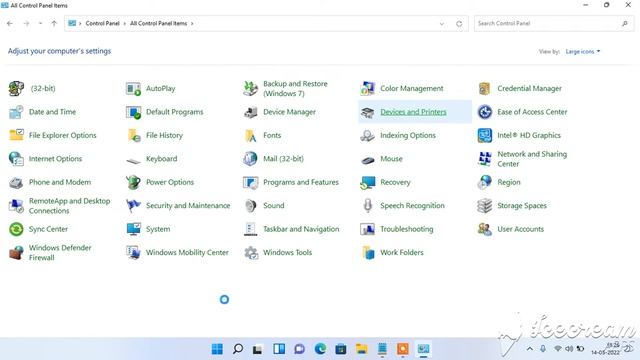Go up one level with Up arrow

click(54, 24)
